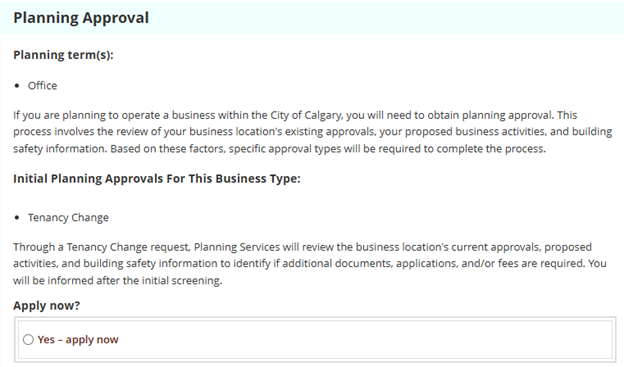Image resolution: width=624 pixels, height=367 pixels.
Task: Click the 'Yes – apply now' label text
Action: (x=78, y=340)
